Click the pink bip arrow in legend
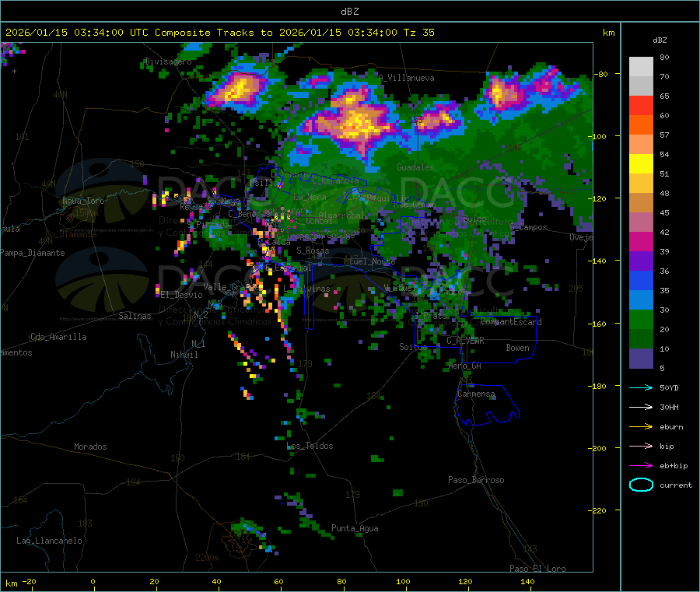The image size is (700, 592). [x=641, y=446]
